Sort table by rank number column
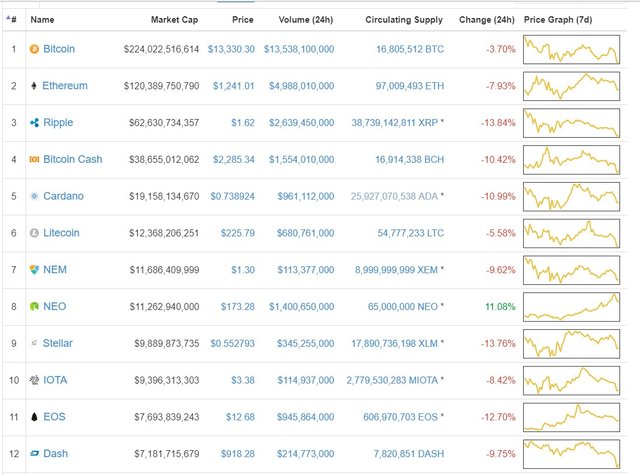The image size is (640, 475). (12, 20)
